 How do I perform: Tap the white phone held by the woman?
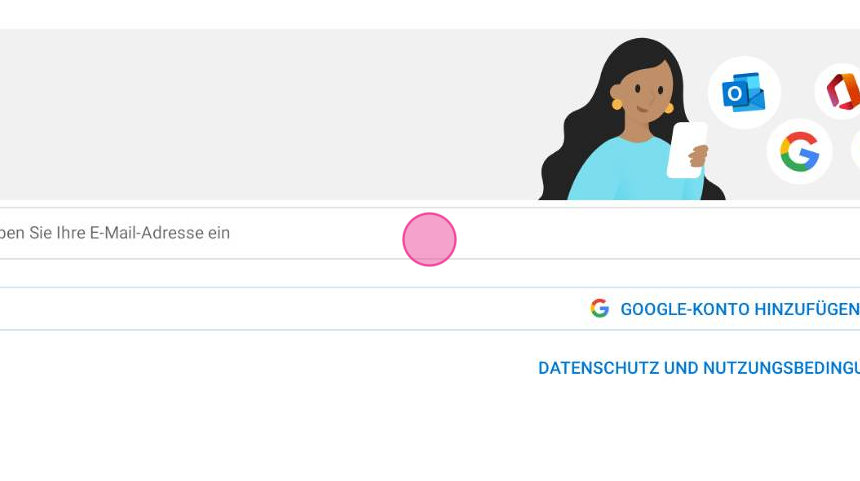[686, 149]
